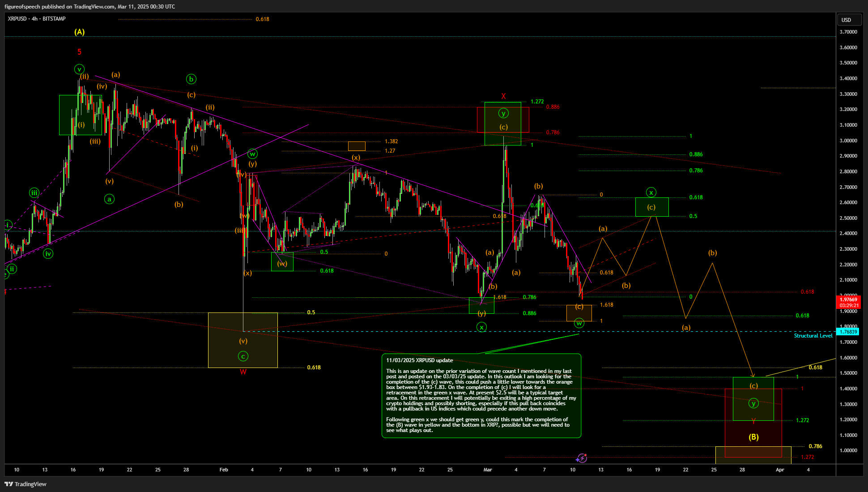This screenshot has height=492, width=868.
Task: Click the Feb label on date axis
Action: (224, 470)
